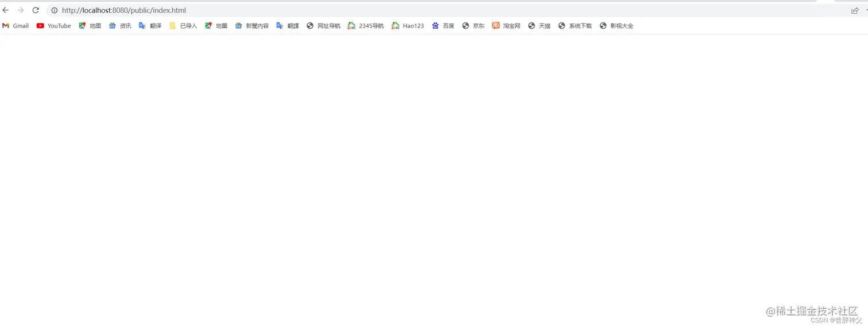Reload the page with refresh icon
868x327 pixels.
36,10
